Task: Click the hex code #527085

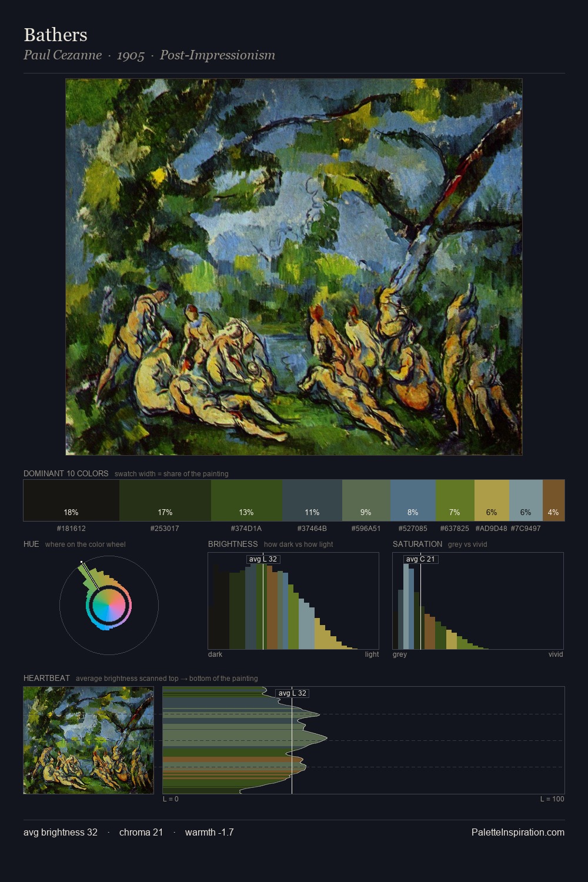Action: click(413, 529)
